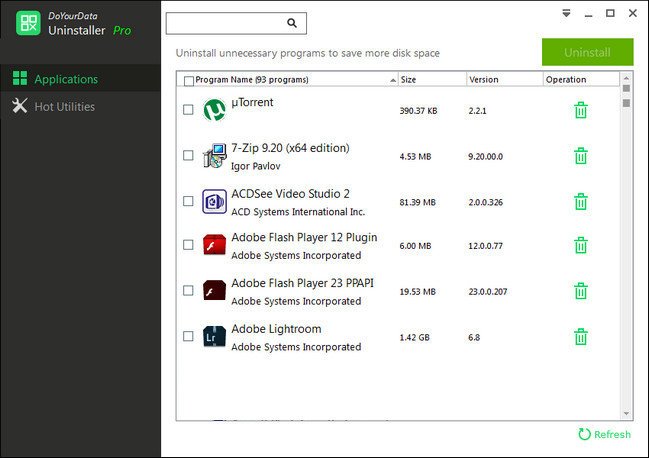Click the 7-Zip 9.20 (x64 edition) name
The width and height of the screenshot is (649, 458).
290,148
